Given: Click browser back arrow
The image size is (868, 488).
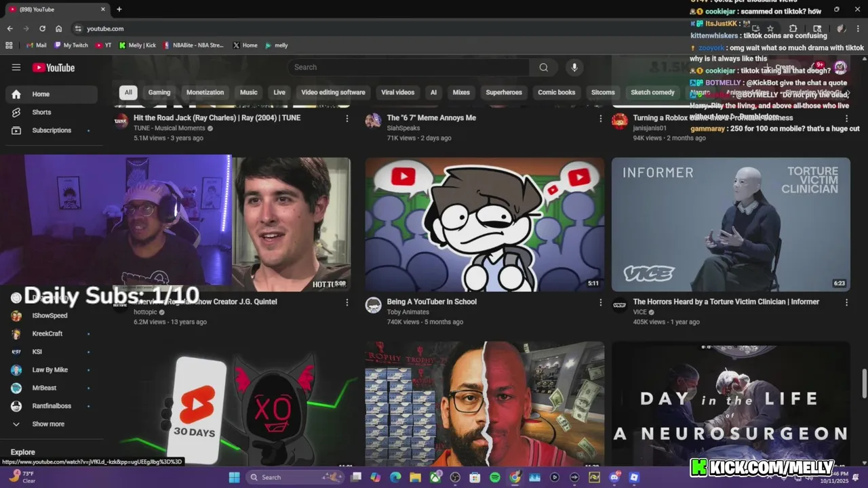Looking at the screenshot, I should 9,28.
